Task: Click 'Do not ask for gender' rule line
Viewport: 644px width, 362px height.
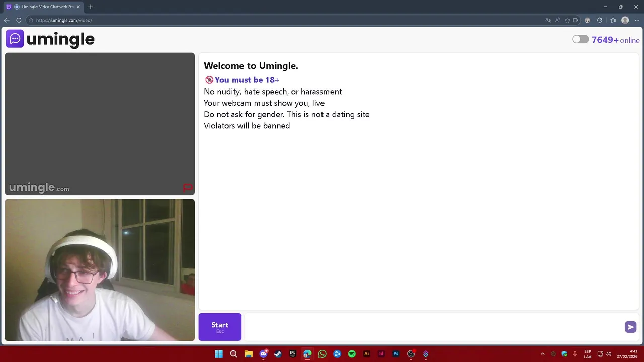Action: coord(287,114)
